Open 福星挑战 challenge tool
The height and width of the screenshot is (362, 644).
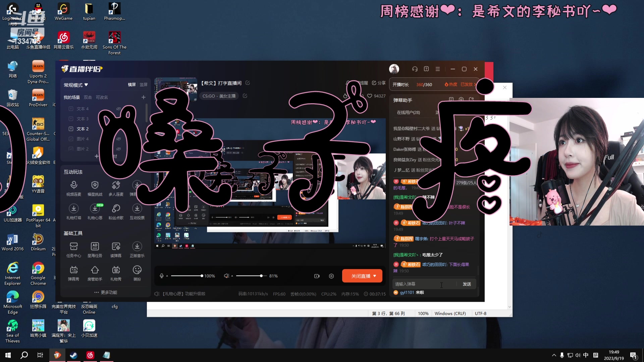point(95,188)
